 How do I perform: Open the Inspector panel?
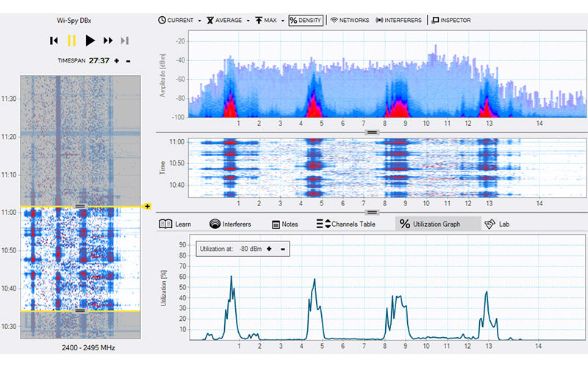(451, 20)
